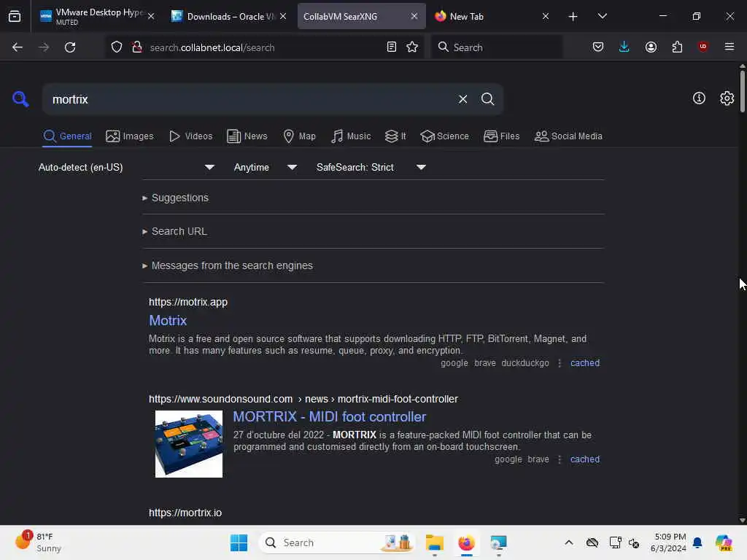The width and height of the screenshot is (747, 560).
Task: Open Firefox application menu
Action: [x=729, y=47]
